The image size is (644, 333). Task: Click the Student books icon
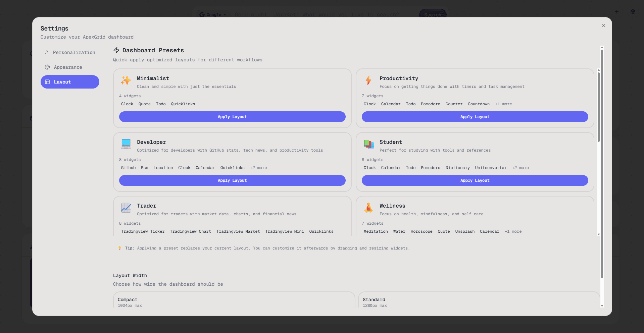[x=368, y=144]
